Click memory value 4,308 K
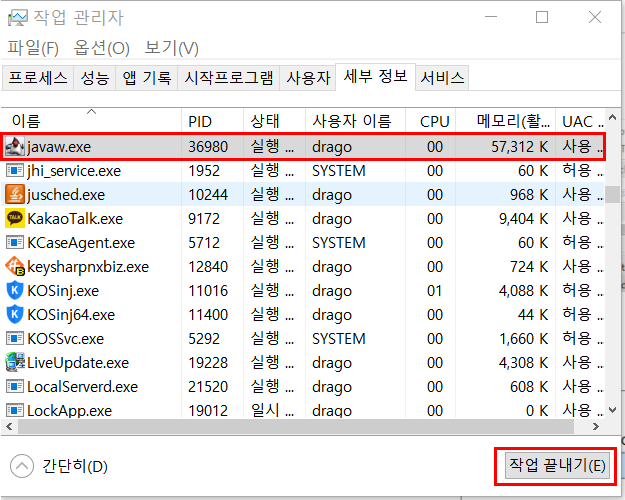This screenshot has width=625, height=500. point(523,362)
